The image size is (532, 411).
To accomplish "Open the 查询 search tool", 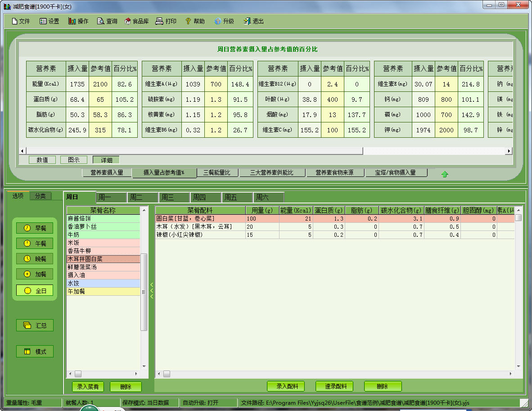I will pyautogui.click(x=107, y=21).
